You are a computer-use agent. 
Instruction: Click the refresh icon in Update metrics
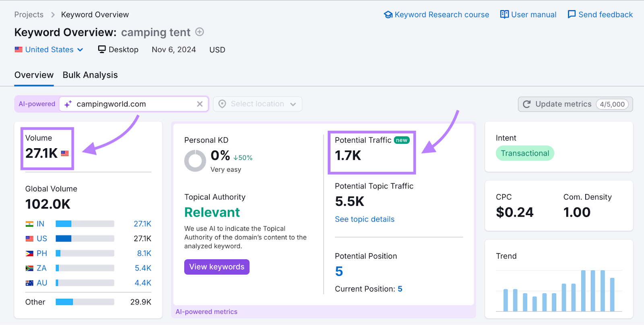[526, 104]
